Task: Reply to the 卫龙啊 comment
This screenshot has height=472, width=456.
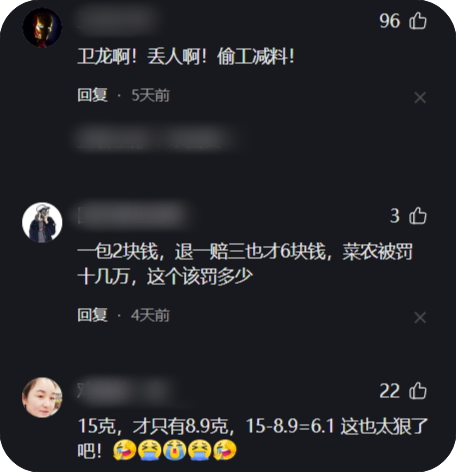Action: (92, 95)
